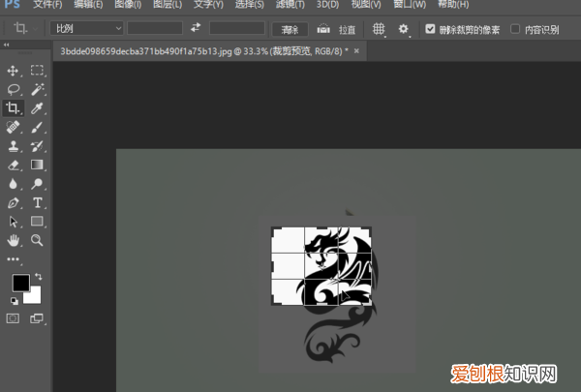Open the 视图(V) menu
Image resolution: width=581 pixels, height=392 pixels.
point(366,5)
